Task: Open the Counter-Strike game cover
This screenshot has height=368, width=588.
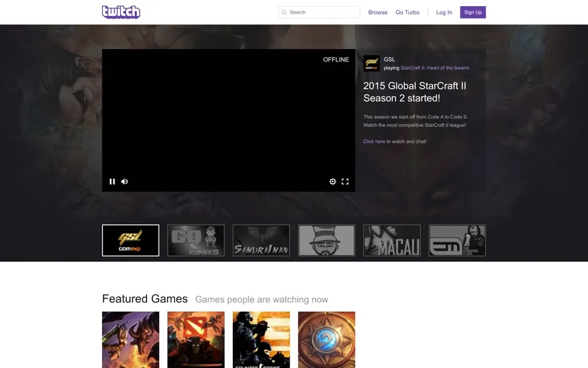Action: [x=261, y=340]
